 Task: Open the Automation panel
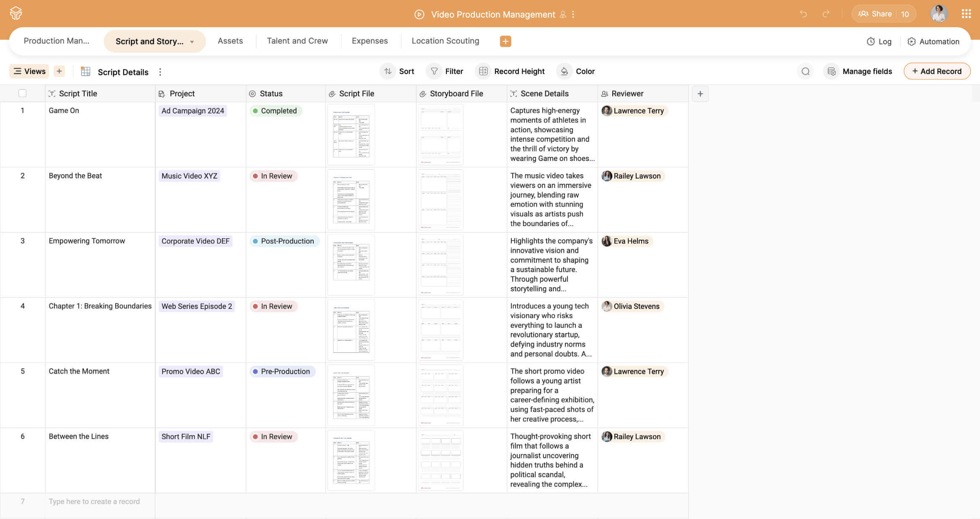(934, 41)
